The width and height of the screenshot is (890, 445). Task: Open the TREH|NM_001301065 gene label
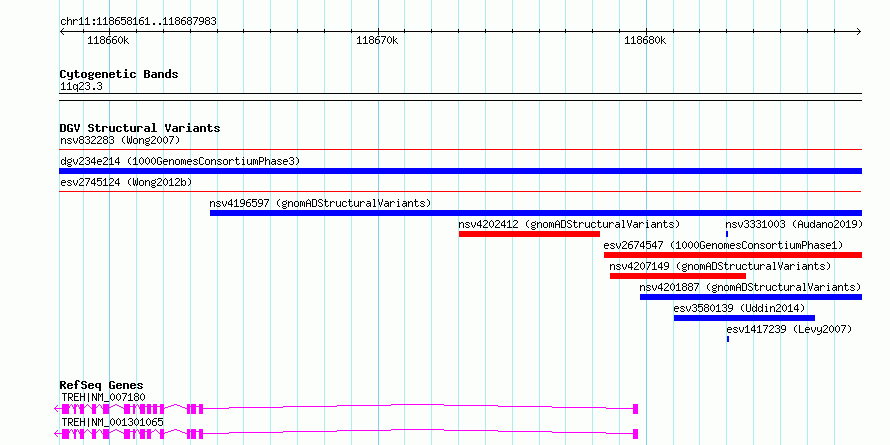(112, 422)
